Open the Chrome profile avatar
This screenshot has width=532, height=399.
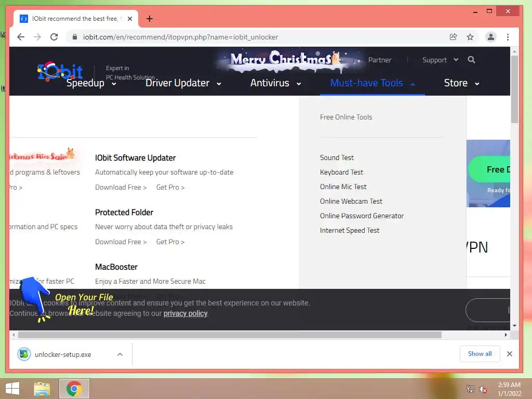click(490, 37)
